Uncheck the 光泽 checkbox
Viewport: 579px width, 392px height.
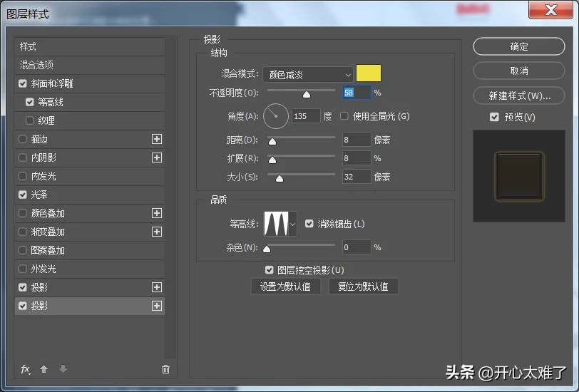point(23,195)
